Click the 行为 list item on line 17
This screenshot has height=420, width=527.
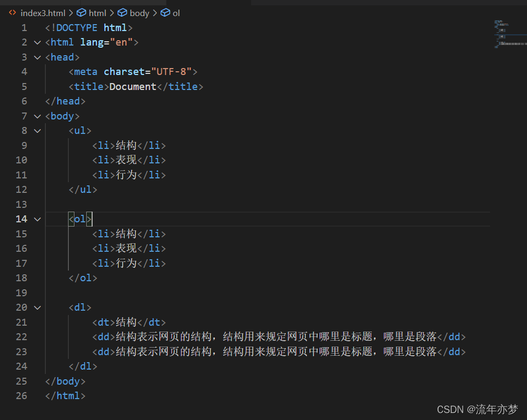129,263
